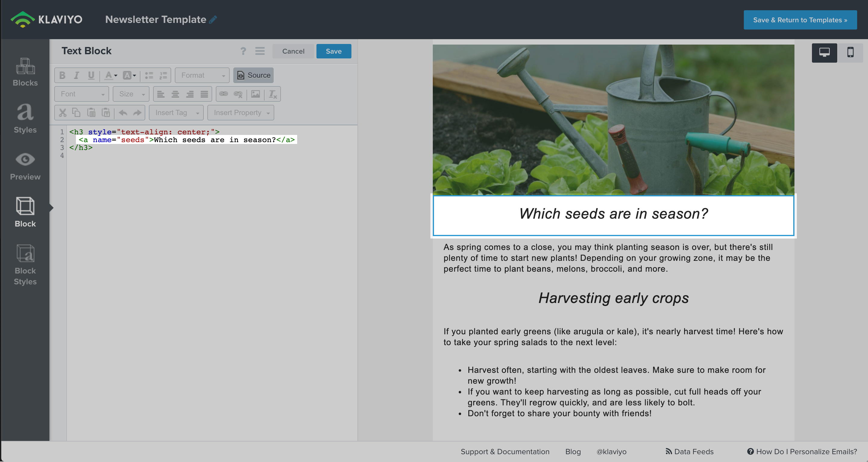
Task: Toggle underline formatting
Action: click(x=91, y=75)
